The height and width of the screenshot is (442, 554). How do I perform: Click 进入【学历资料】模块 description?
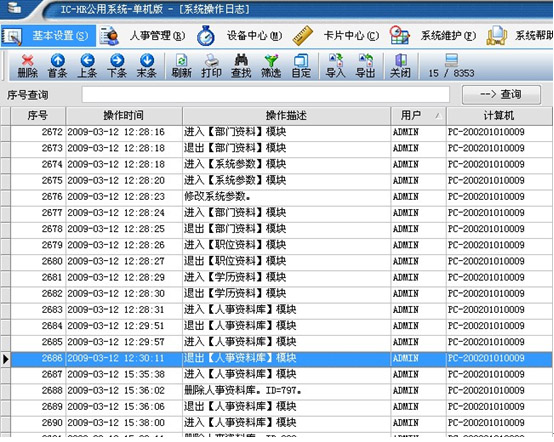pyautogui.click(x=235, y=278)
